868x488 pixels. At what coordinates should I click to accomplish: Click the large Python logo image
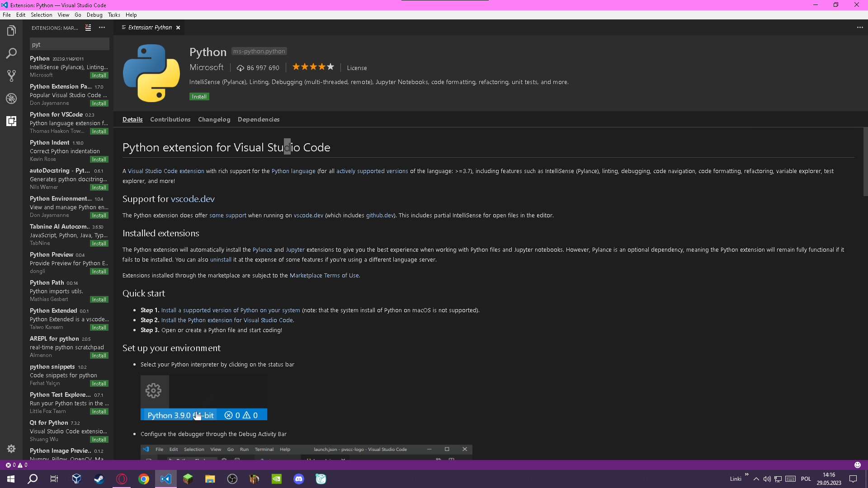click(151, 73)
